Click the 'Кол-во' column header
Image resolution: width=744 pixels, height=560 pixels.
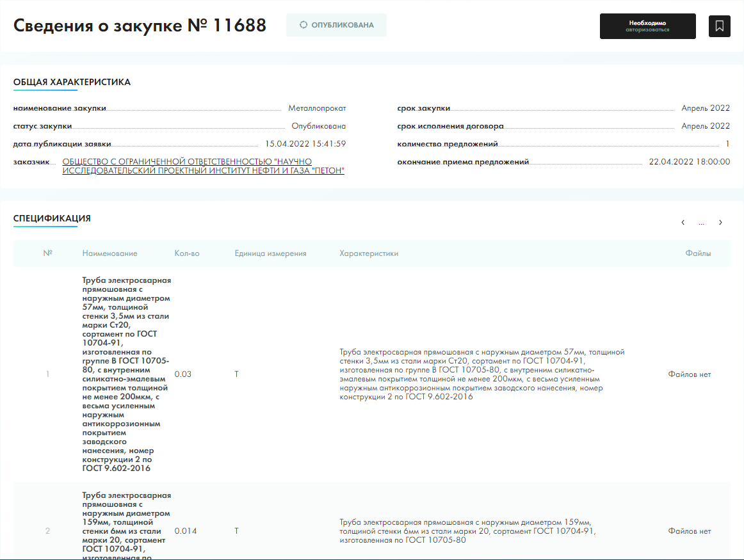[187, 253]
